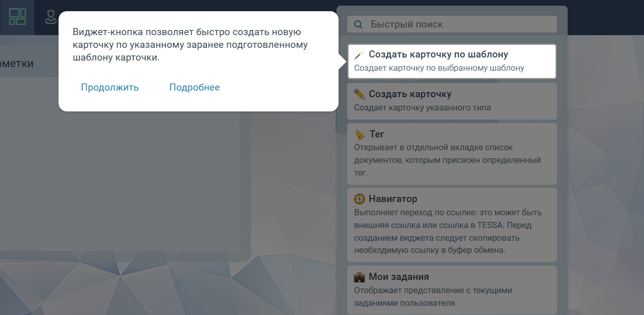Screen dimensions: 644x315
Task: Select the Тег widget title
Action: coord(377,134)
